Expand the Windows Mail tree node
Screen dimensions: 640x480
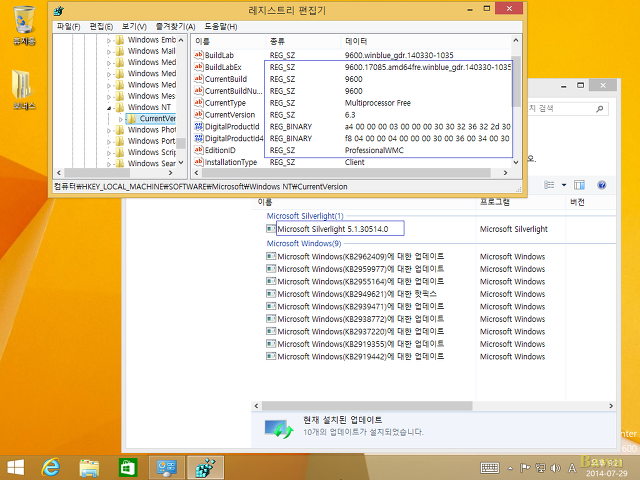[x=109, y=51]
